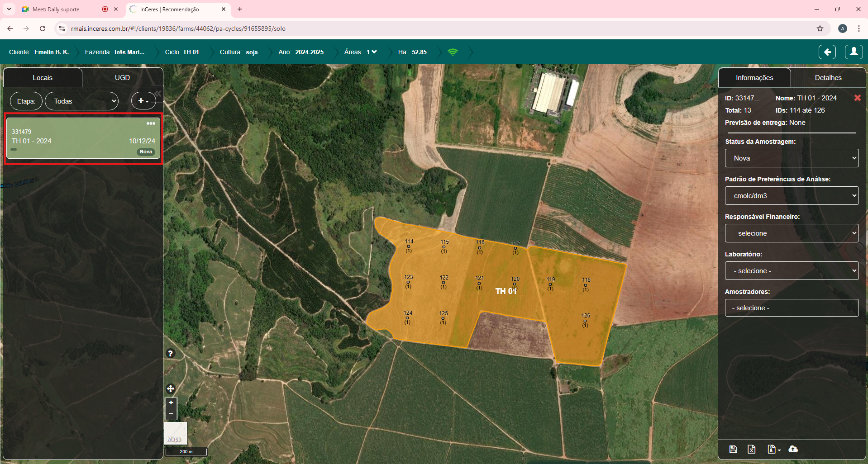
Task: Close sampling info with the red X
Action: pyautogui.click(x=857, y=98)
